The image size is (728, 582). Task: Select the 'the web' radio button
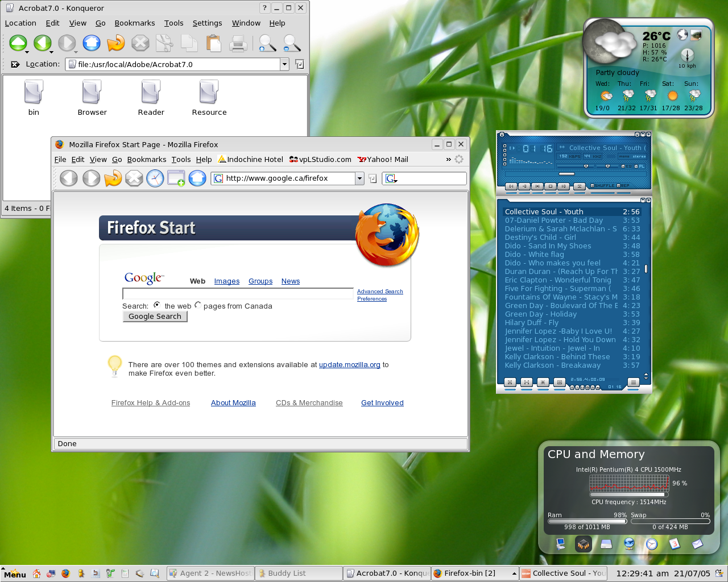157,305
